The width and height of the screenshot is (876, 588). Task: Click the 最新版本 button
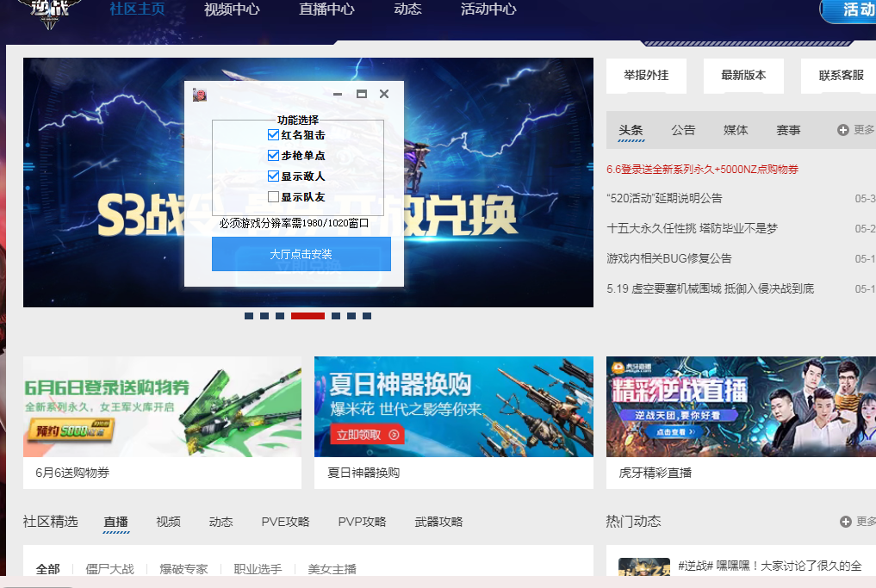(743, 76)
